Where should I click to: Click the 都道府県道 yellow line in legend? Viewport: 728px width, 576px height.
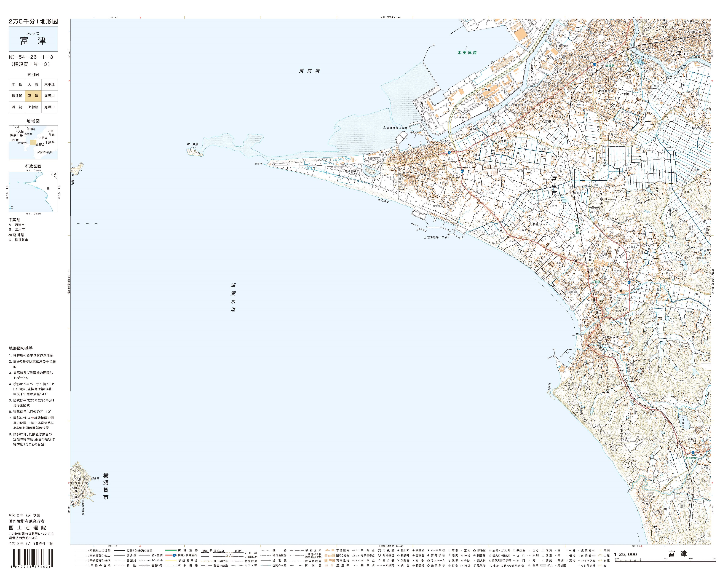(171, 561)
